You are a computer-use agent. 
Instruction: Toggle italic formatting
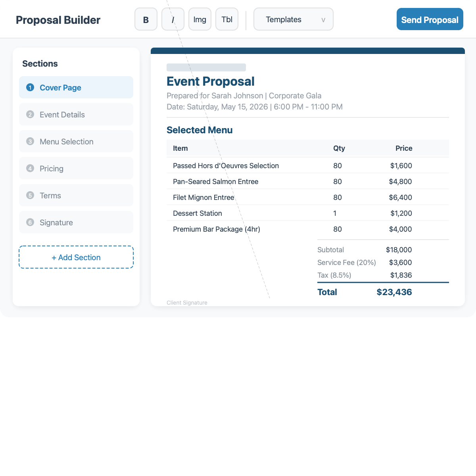tap(173, 19)
